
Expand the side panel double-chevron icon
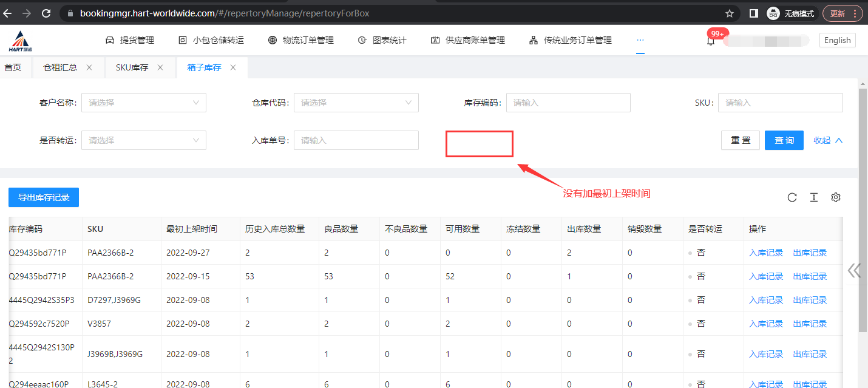point(854,270)
